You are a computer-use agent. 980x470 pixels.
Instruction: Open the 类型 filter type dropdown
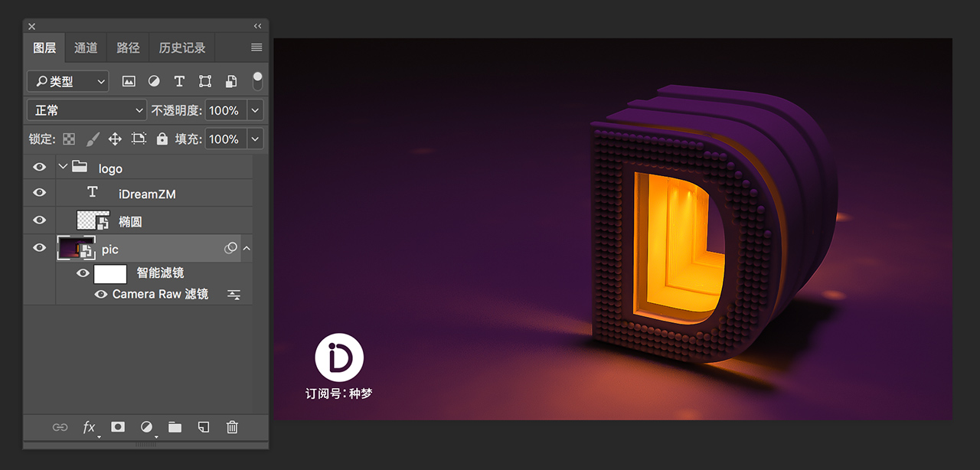(x=68, y=81)
